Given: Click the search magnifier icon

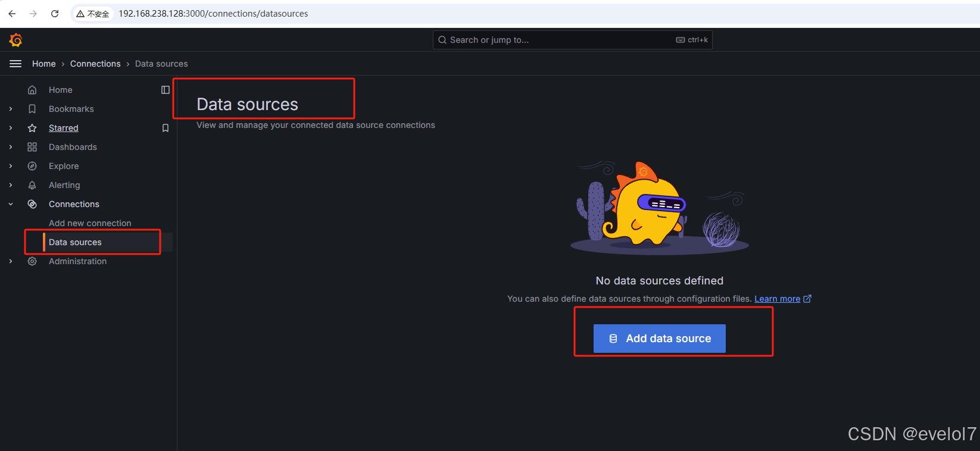Looking at the screenshot, I should (x=442, y=40).
